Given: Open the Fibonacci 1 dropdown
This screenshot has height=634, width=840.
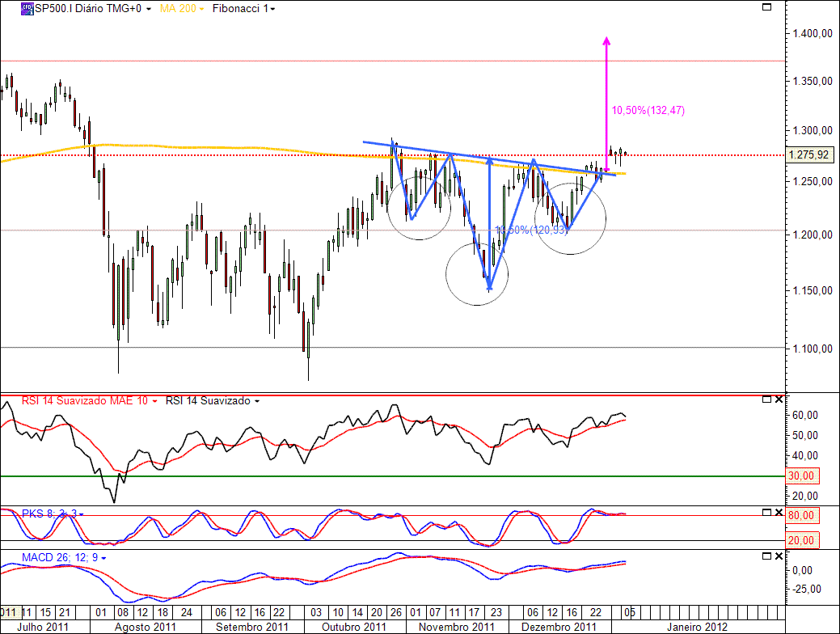Looking at the screenshot, I should pyautogui.click(x=272, y=9).
